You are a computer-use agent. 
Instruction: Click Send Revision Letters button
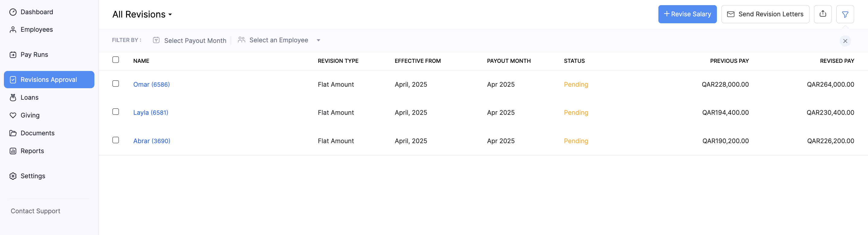click(x=765, y=14)
